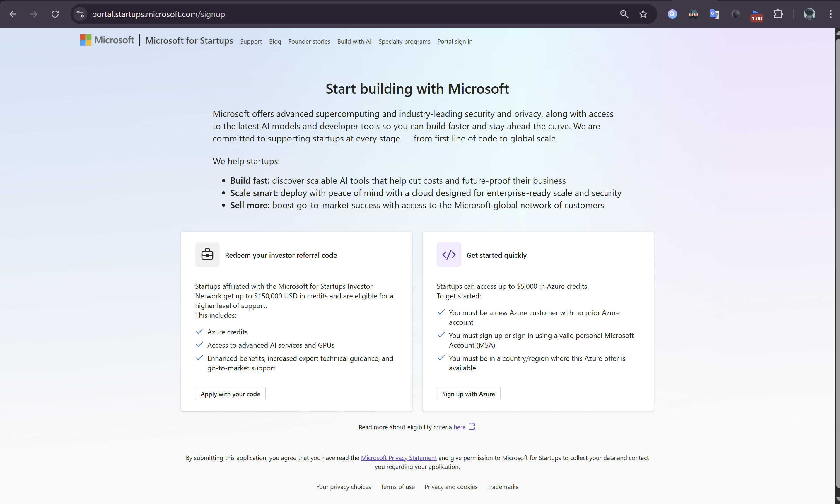Open Your privacy choices footer link

[x=343, y=487]
